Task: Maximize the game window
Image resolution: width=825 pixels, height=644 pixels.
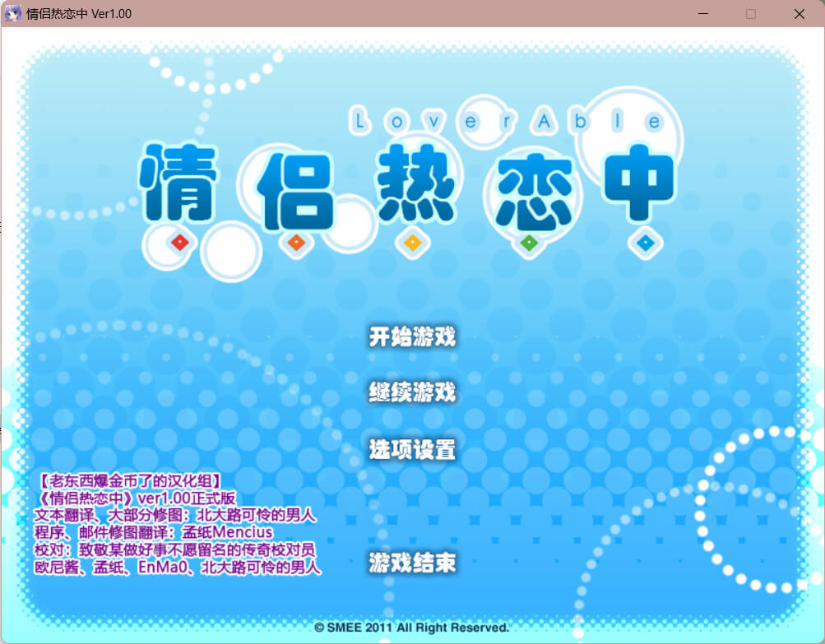Action: pos(750,14)
